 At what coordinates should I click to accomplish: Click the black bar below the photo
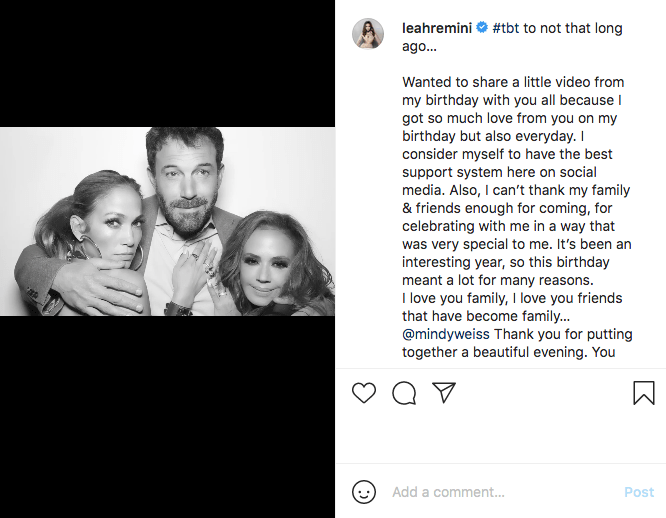(167, 416)
